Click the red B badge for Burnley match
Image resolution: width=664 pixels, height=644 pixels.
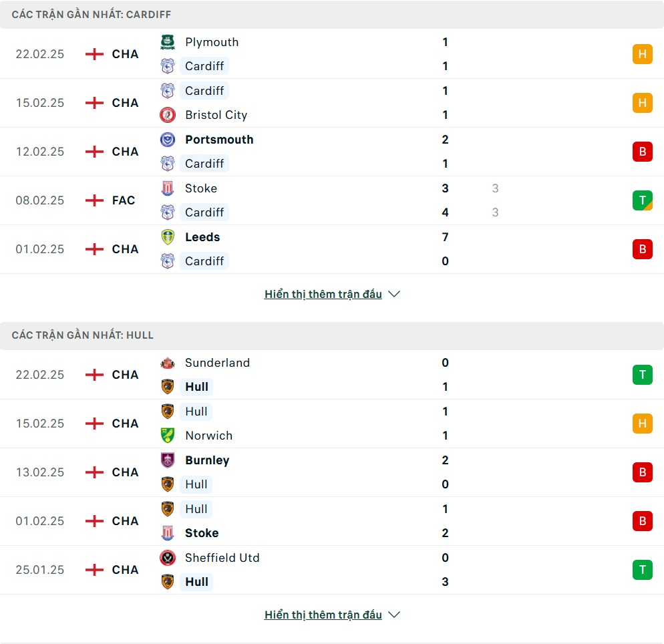(x=642, y=472)
